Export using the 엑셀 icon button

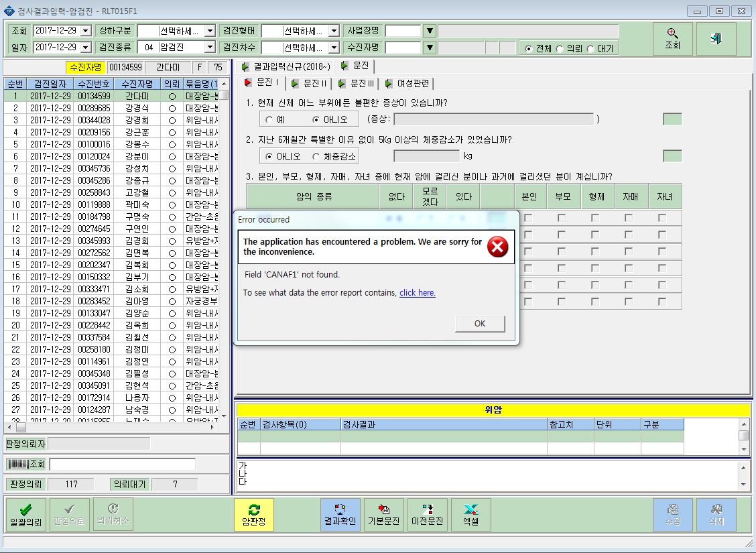pyautogui.click(x=470, y=515)
